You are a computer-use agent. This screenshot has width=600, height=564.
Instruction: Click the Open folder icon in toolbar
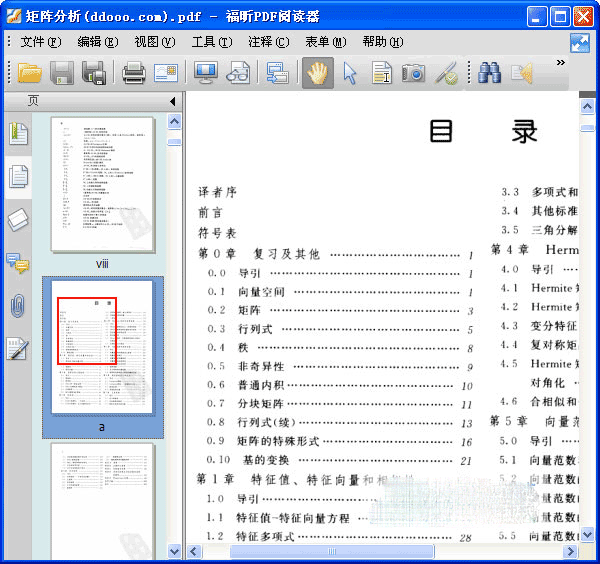pyautogui.click(x=29, y=73)
